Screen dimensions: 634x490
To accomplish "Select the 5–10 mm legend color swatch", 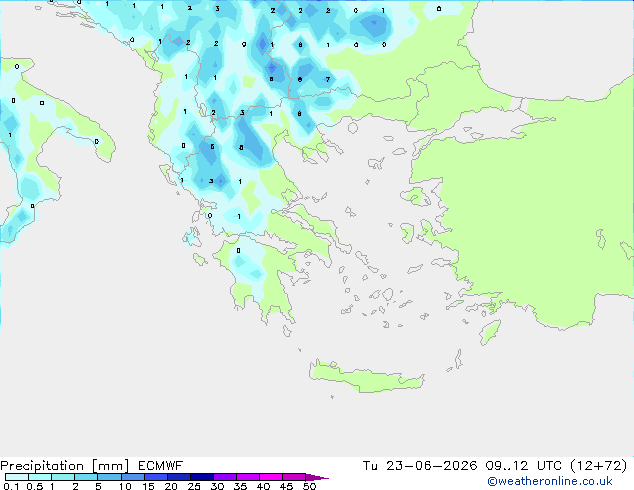I will (x=110, y=477).
